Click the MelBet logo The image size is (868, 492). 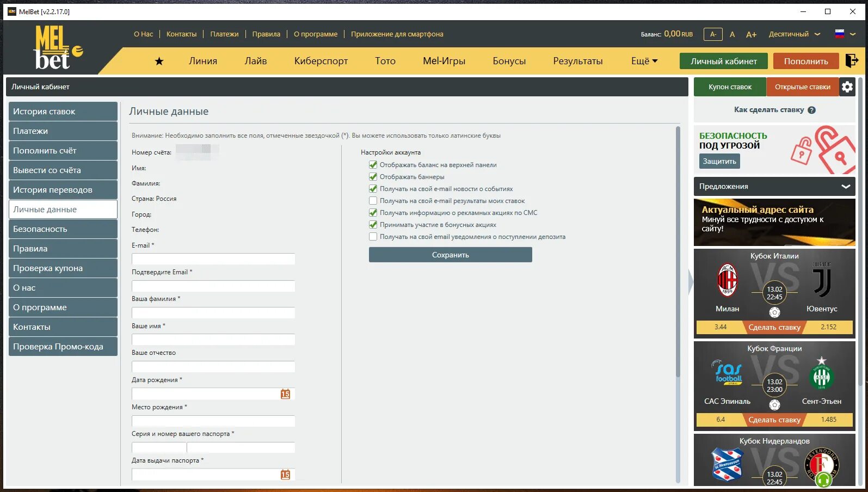[58, 48]
